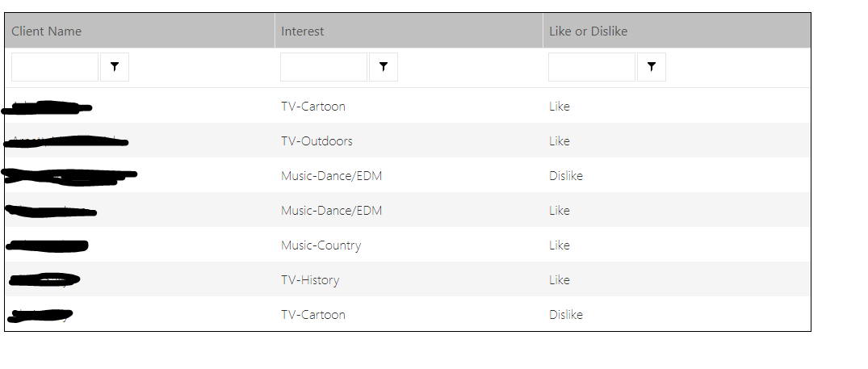Focus the Like or Dislike filter box
Image resolution: width=868 pixels, height=369 pixels.
tap(592, 67)
